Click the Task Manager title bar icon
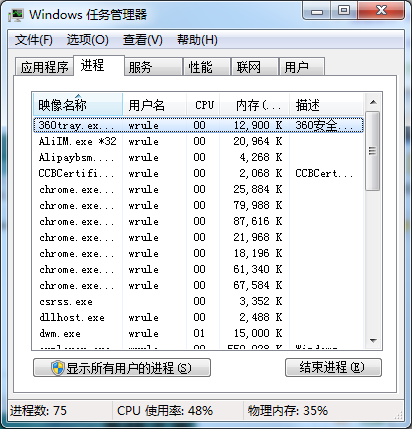The height and width of the screenshot is (429, 412). tap(16, 15)
